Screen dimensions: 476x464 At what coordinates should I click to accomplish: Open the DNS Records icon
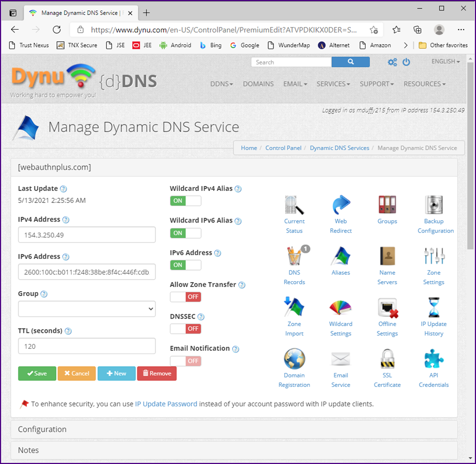pos(294,257)
